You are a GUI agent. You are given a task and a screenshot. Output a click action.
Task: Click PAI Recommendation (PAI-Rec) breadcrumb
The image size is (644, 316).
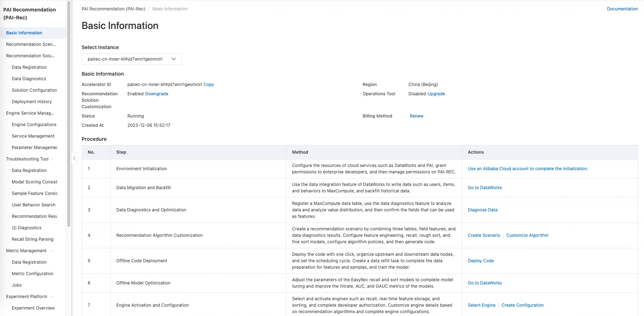(x=113, y=9)
